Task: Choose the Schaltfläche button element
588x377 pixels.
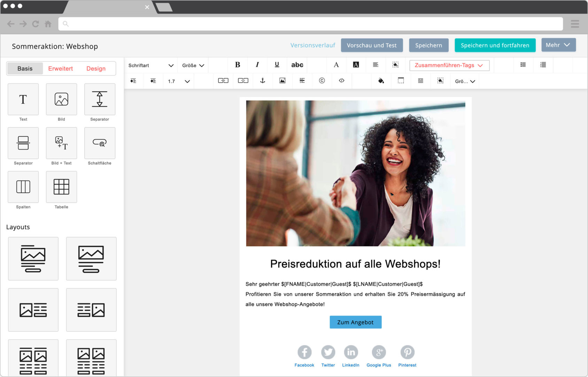Action: 100,143
